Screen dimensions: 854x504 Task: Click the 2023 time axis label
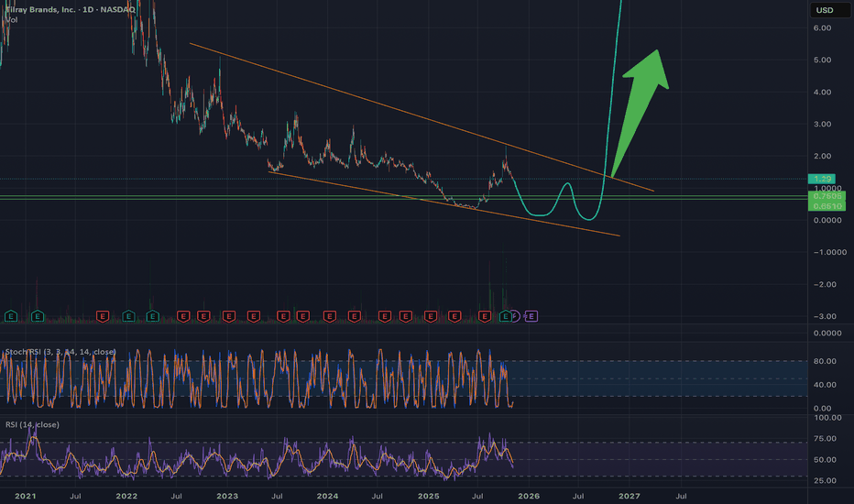(227, 497)
